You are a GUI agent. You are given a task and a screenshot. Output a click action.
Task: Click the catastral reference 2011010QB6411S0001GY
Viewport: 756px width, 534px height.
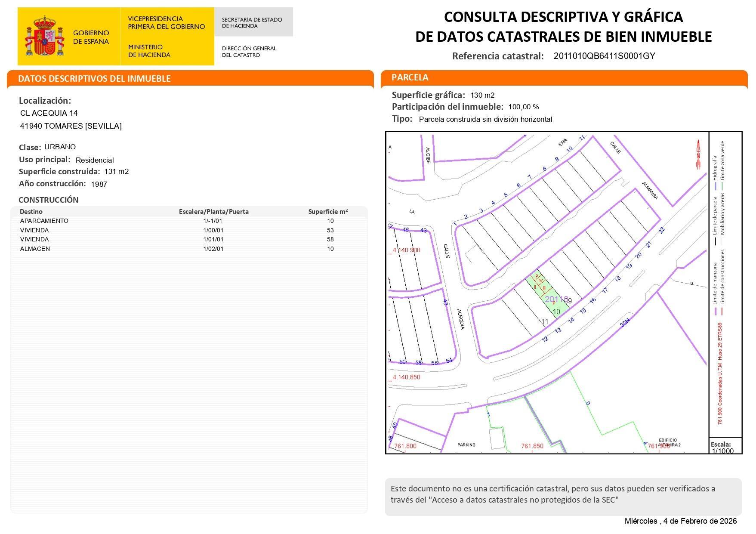pos(604,56)
